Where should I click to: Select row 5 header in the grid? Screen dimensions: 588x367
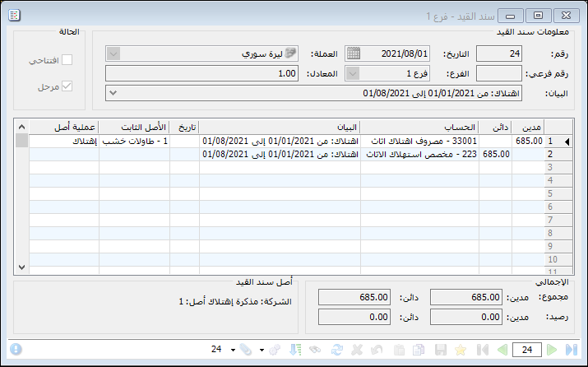tap(558, 193)
